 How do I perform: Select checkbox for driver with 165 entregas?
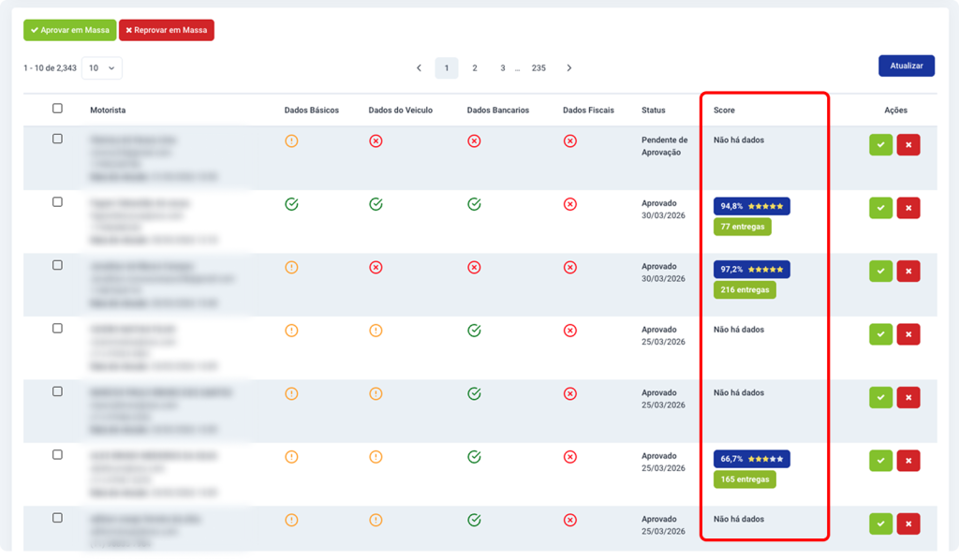point(57,454)
